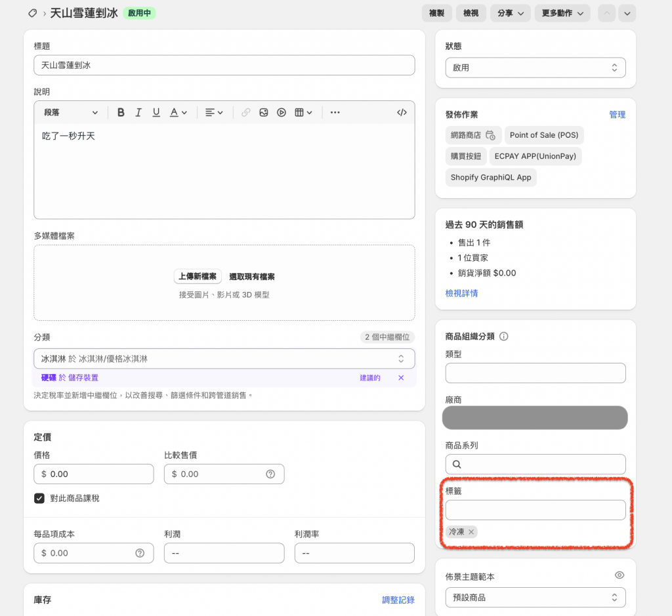Click the Bold formatting icon
Viewport: 672px width, 616px height.
click(x=121, y=113)
